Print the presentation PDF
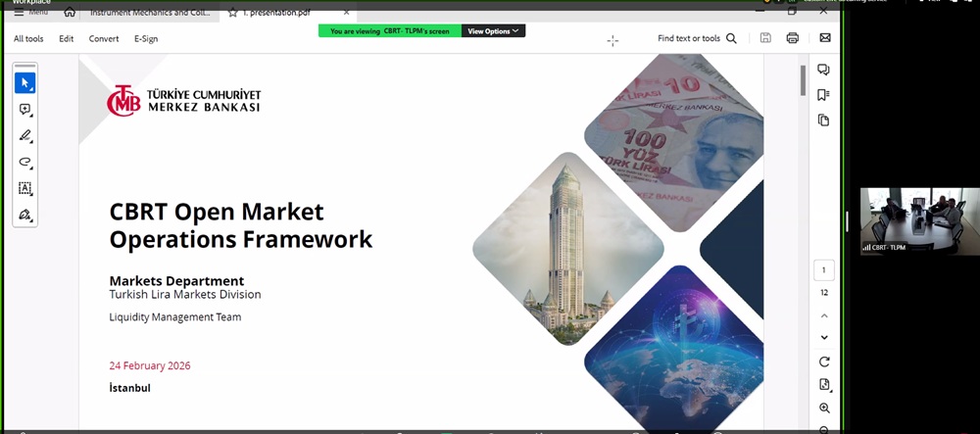980x434 pixels. coord(792,38)
